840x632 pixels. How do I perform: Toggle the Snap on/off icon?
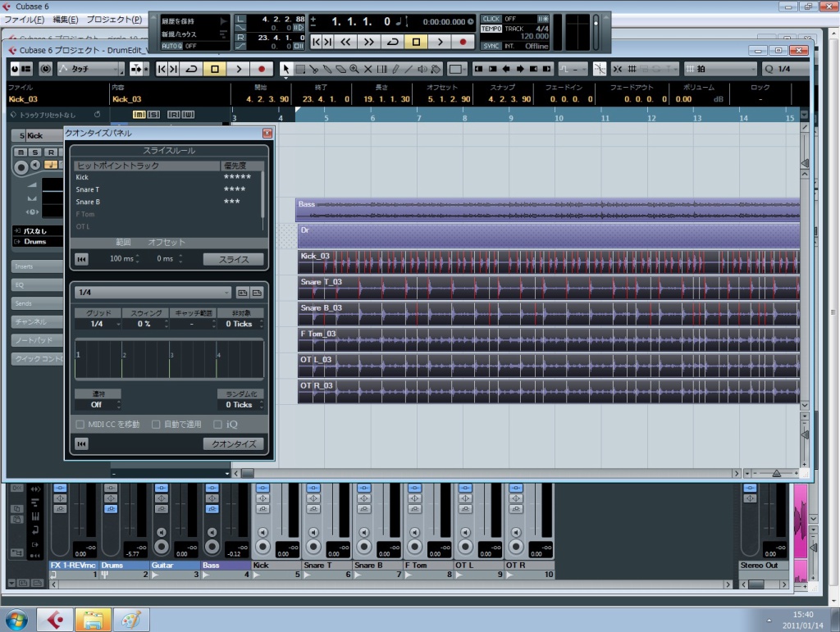coord(619,69)
